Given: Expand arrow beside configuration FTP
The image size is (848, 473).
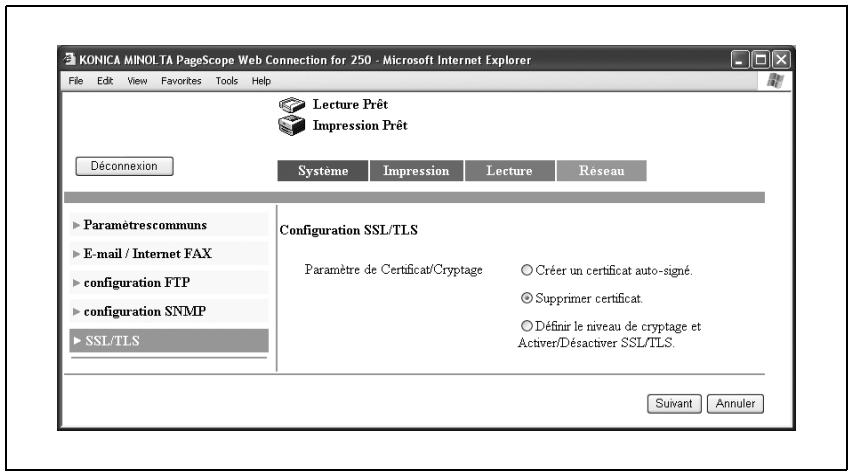Looking at the screenshot, I should point(76,283).
